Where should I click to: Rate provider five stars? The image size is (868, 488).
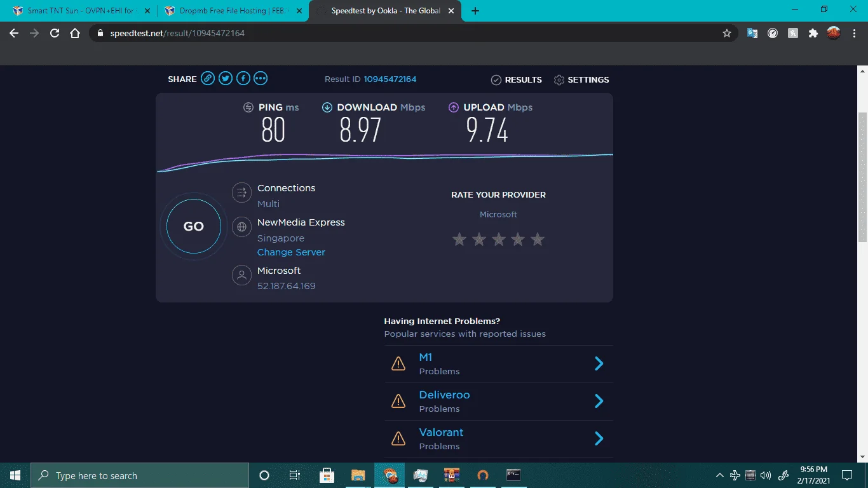pos(538,240)
